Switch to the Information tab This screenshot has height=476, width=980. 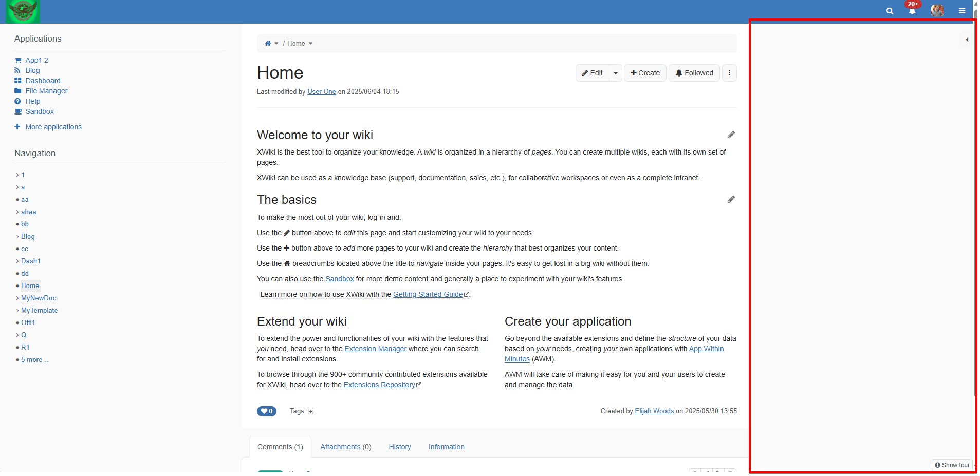447,447
